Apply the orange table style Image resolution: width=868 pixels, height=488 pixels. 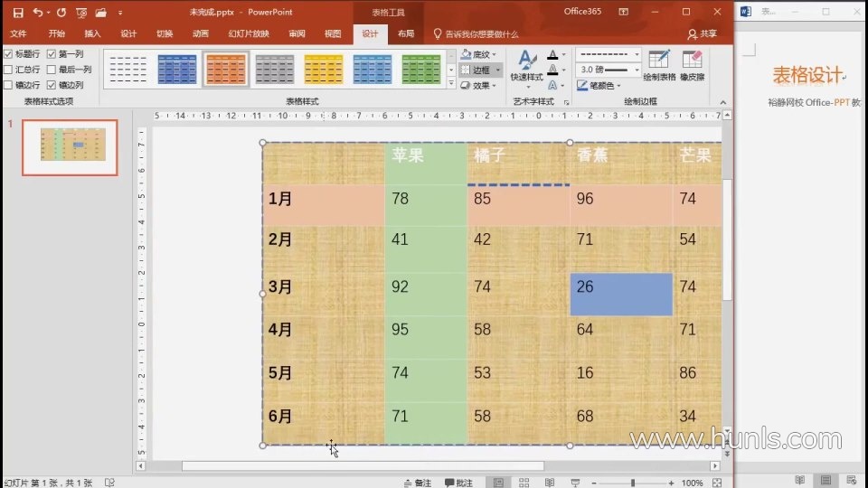(226, 70)
